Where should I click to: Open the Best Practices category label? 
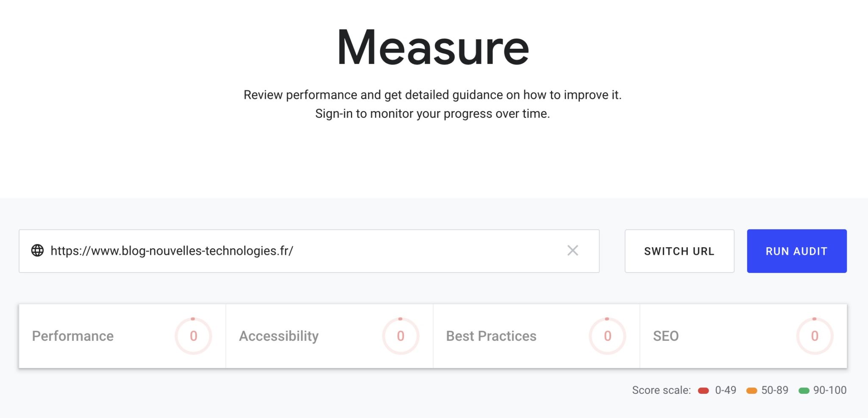tap(491, 336)
